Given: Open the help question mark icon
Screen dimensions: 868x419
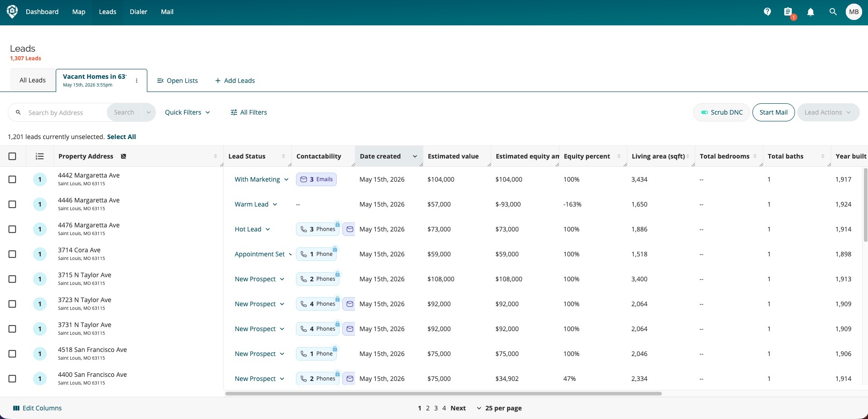Looking at the screenshot, I should (767, 12).
